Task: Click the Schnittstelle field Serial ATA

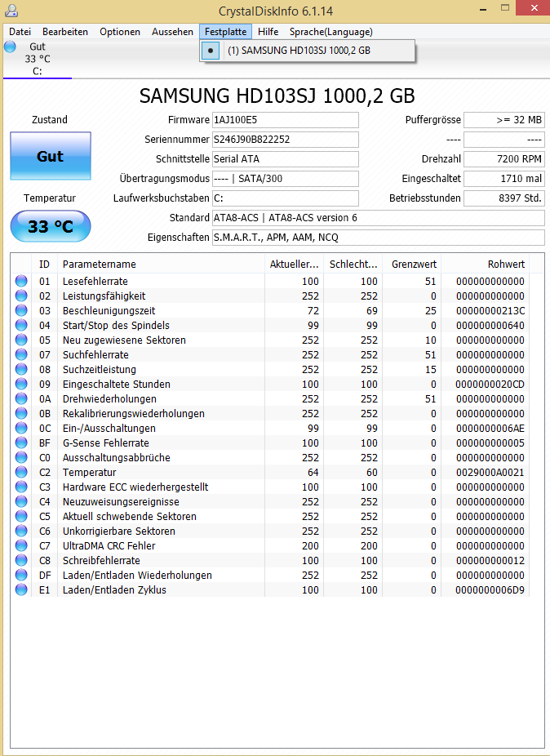Action: [286, 159]
